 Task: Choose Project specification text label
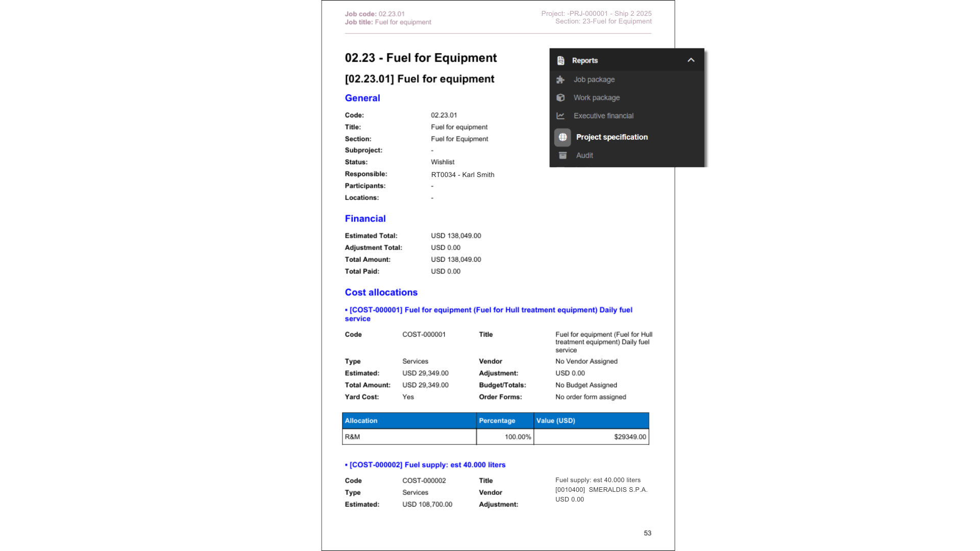pyautogui.click(x=612, y=137)
